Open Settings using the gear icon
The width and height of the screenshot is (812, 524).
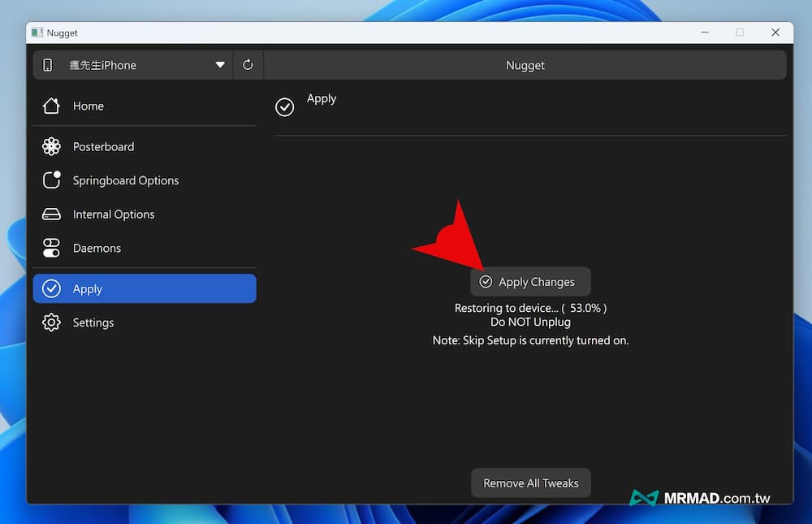tap(51, 323)
